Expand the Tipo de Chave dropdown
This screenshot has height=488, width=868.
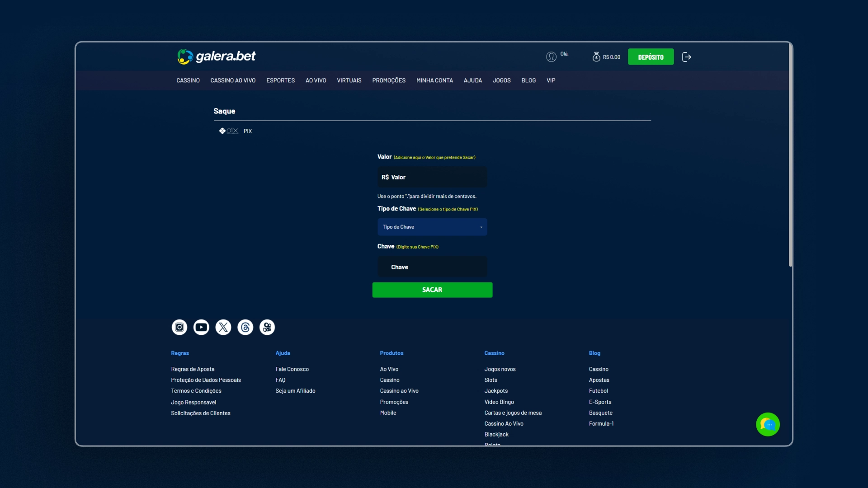[432, 227]
